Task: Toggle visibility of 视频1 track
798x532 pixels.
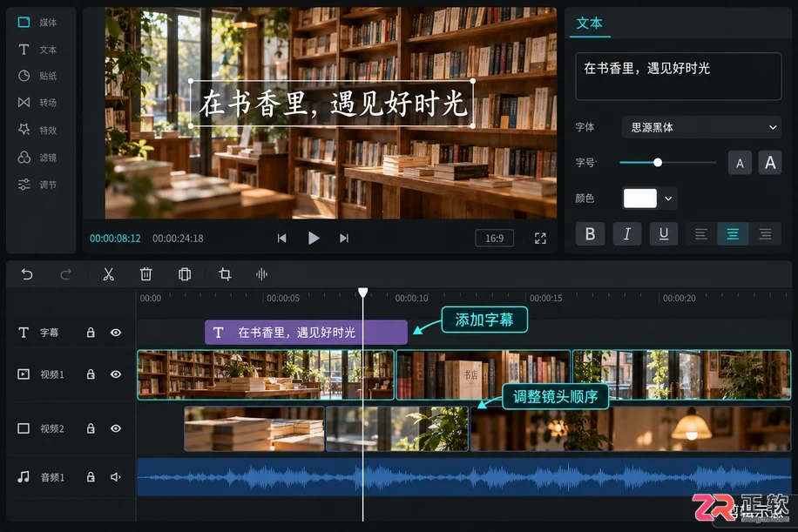Action: (x=116, y=374)
